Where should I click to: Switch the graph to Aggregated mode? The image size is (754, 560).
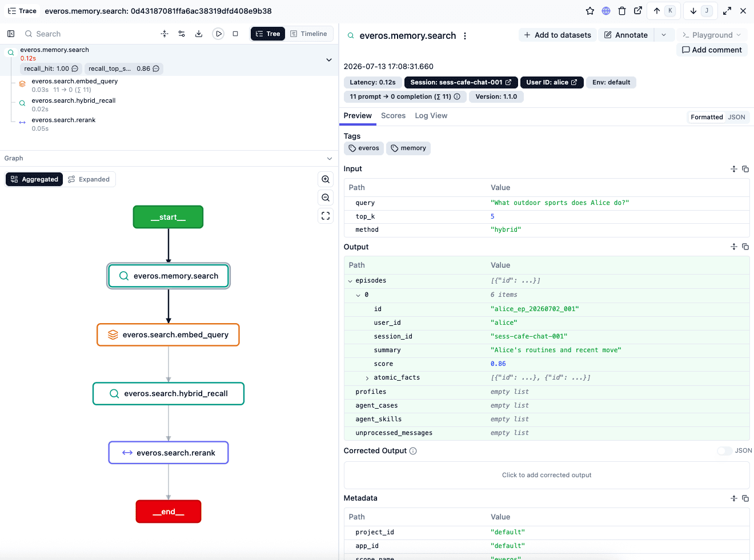tap(34, 179)
